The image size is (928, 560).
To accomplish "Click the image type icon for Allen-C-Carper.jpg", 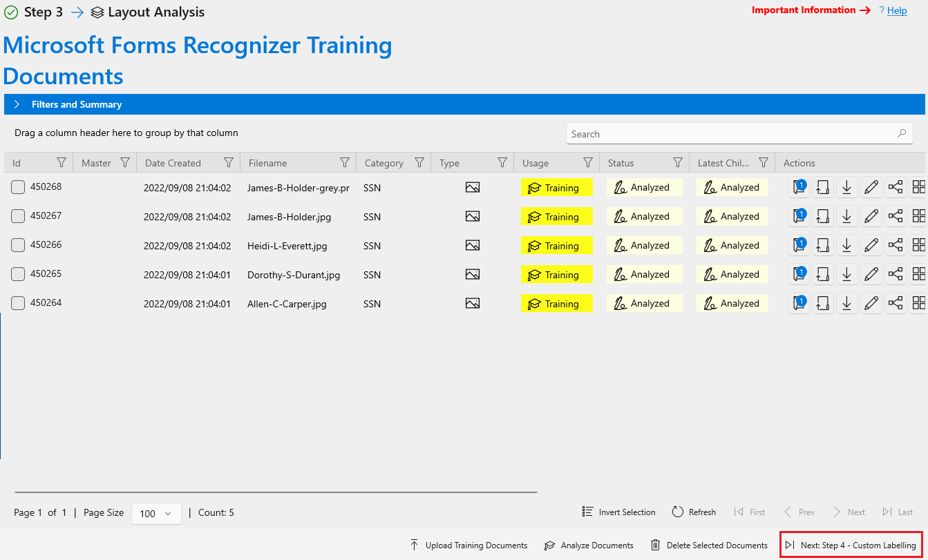I will point(473,303).
